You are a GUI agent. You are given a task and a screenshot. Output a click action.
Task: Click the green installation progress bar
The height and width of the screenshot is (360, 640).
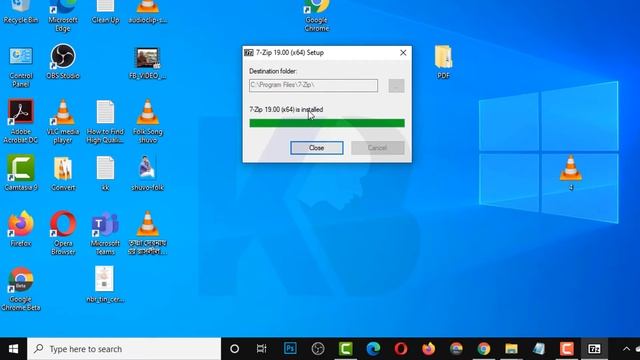tap(327, 123)
